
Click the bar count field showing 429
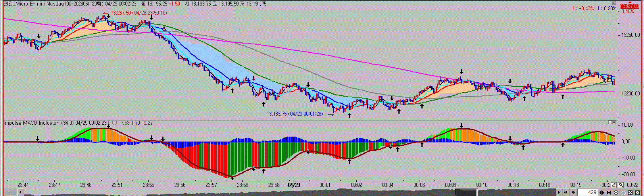tap(588, 192)
